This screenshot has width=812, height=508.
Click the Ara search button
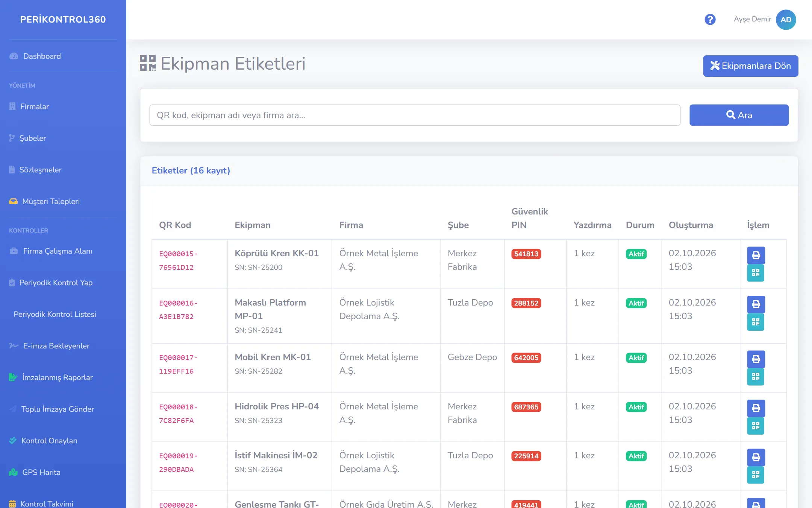click(x=739, y=115)
